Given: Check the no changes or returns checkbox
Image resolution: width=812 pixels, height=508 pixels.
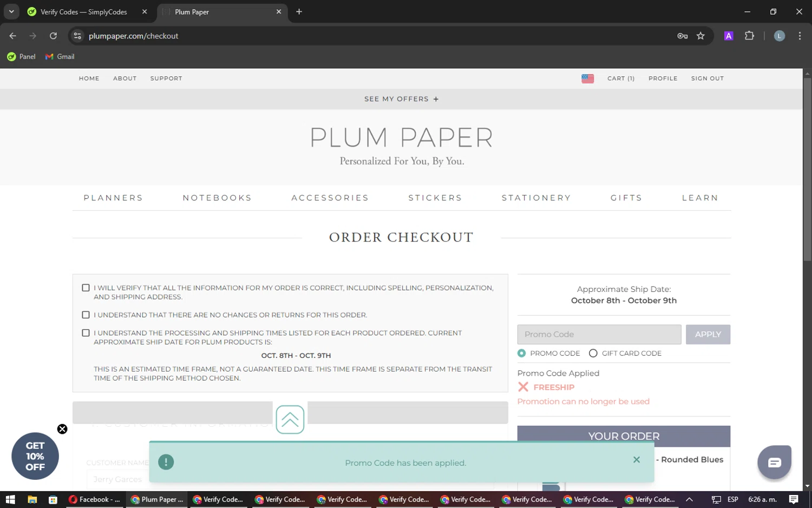Looking at the screenshot, I should click(x=86, y=315).
